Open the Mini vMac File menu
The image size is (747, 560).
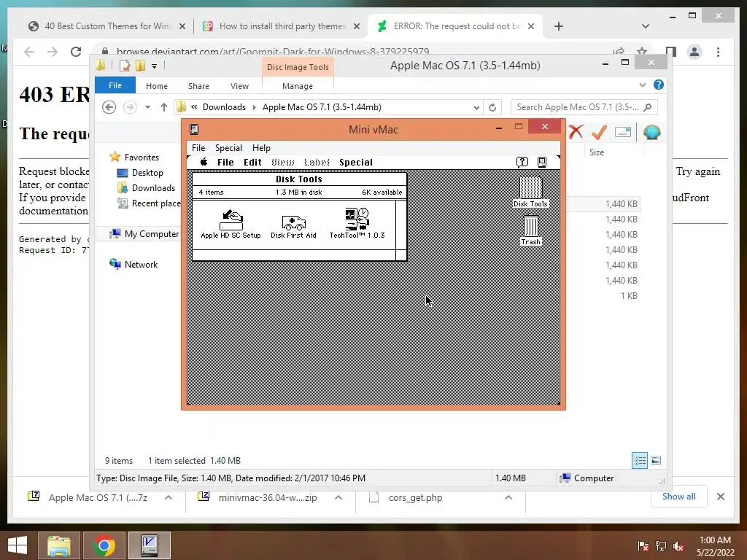pos(198,147)
